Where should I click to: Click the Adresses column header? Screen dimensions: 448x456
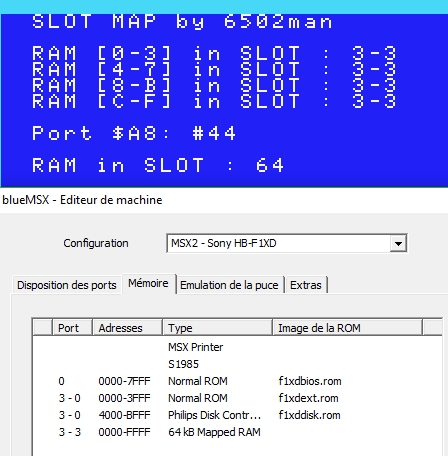pyautogui.click(x=127, y=328)
